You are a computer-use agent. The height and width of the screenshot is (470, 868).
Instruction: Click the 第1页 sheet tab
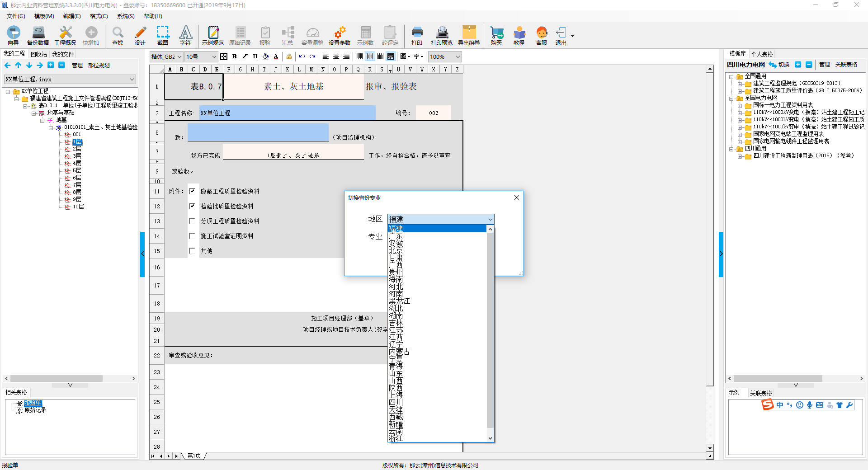(194, 456)
